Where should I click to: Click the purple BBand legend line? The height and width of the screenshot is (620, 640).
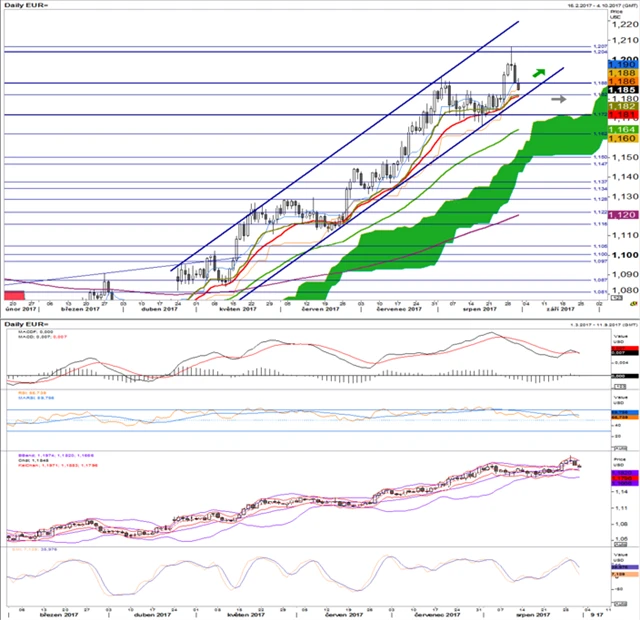tap(56, 456)
